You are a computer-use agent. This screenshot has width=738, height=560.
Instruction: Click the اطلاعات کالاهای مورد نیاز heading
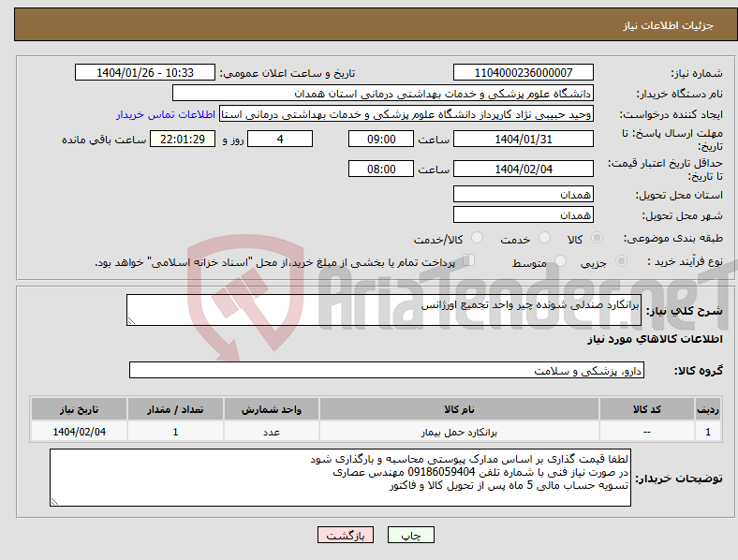tap(655, 339)
